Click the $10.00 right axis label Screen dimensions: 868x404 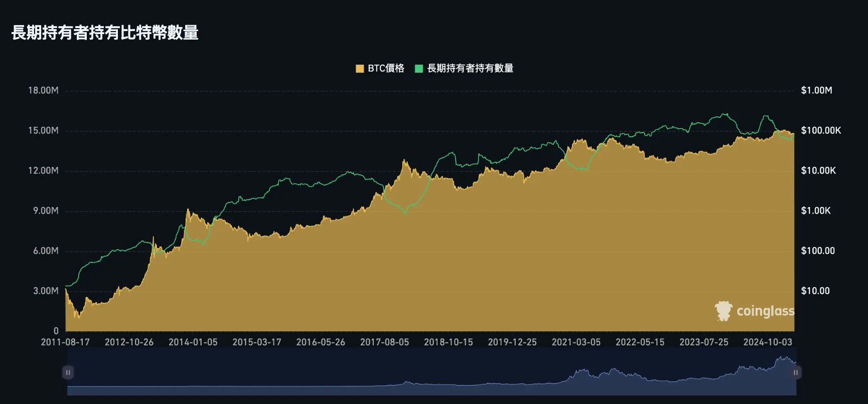click(x=815, y=291)
